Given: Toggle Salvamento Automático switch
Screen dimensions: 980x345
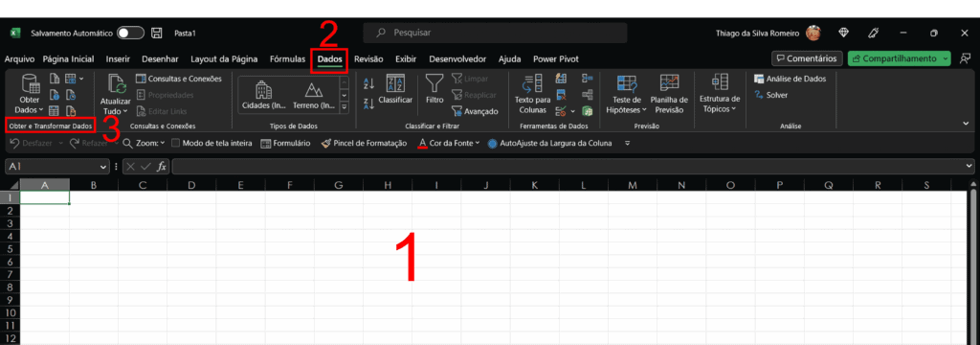Looking at the screenshot, I should pyautogui.click(x=130, y=33).
